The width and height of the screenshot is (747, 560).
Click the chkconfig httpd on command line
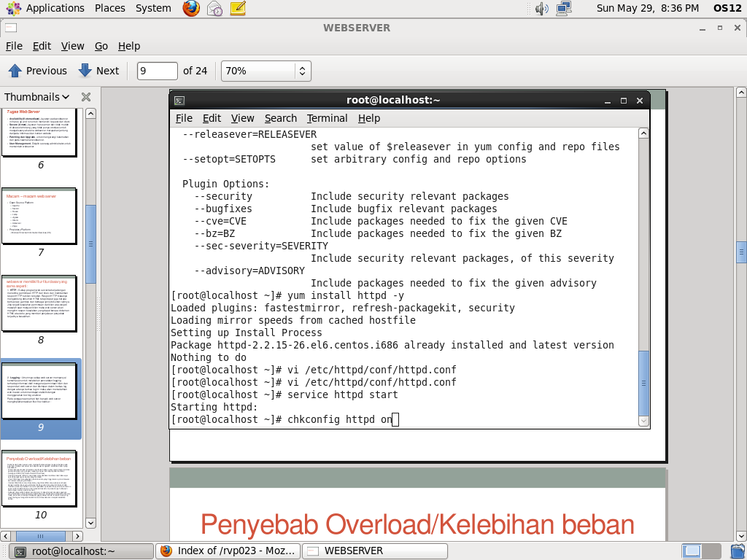(x=285, y=419)
